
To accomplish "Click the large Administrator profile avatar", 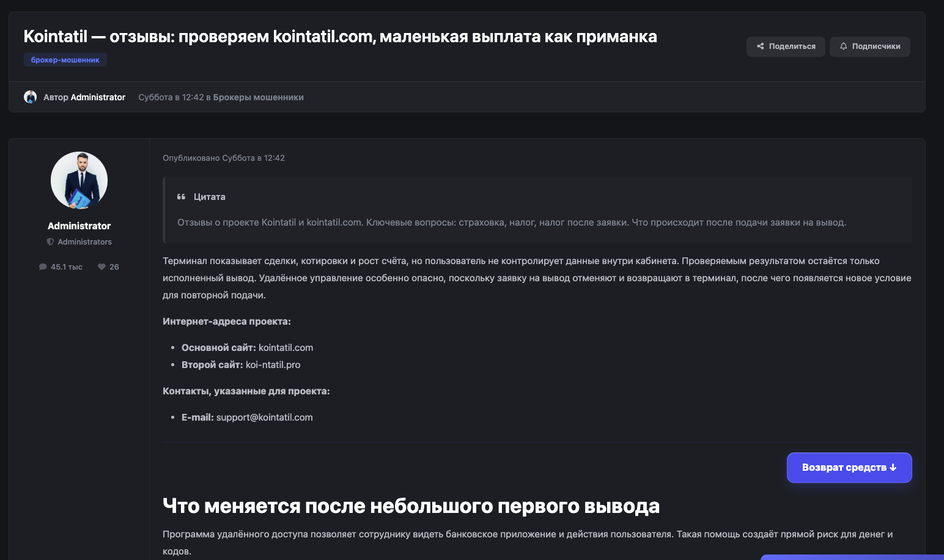I will (x=79, y=180).
